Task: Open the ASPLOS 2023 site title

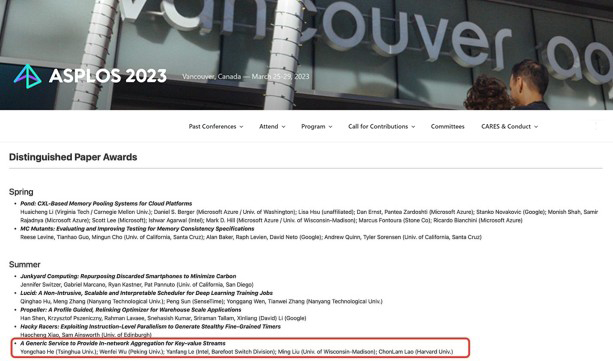Action: tap(108, 76)
